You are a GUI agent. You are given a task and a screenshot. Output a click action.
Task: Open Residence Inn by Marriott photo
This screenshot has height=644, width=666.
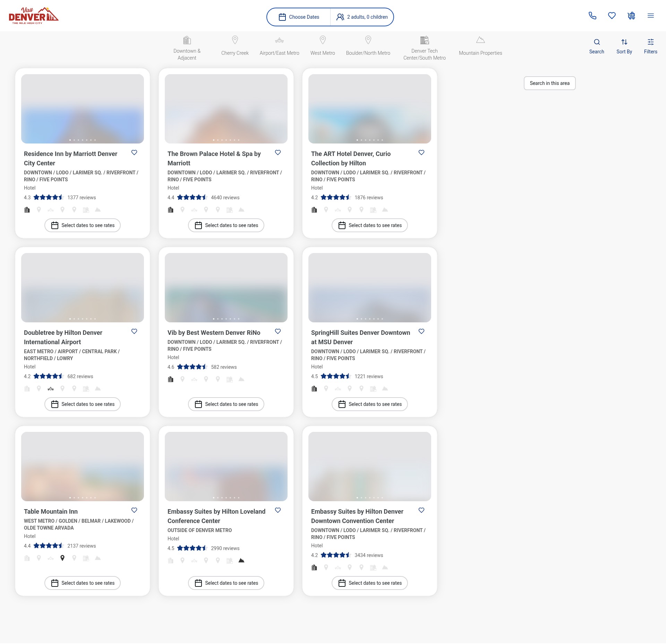(x=83, y=109)
